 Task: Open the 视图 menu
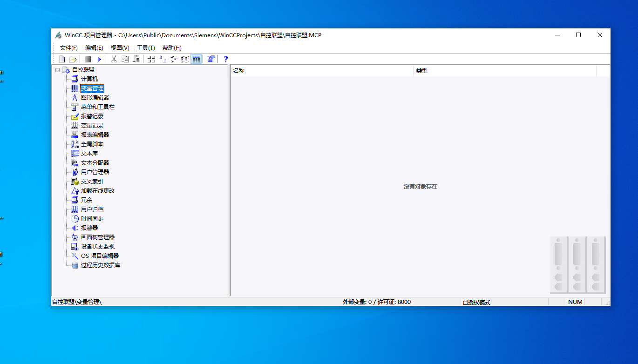119,47
